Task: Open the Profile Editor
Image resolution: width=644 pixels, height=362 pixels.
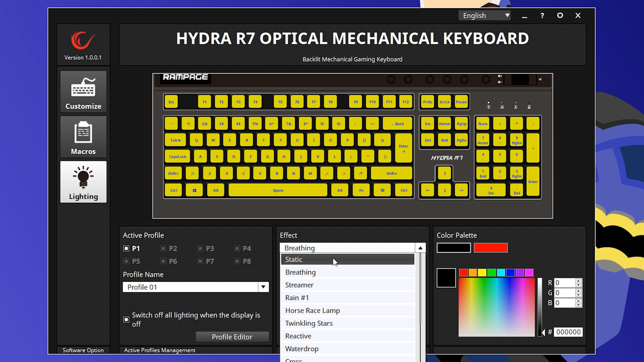Action: tap(232, 337)
